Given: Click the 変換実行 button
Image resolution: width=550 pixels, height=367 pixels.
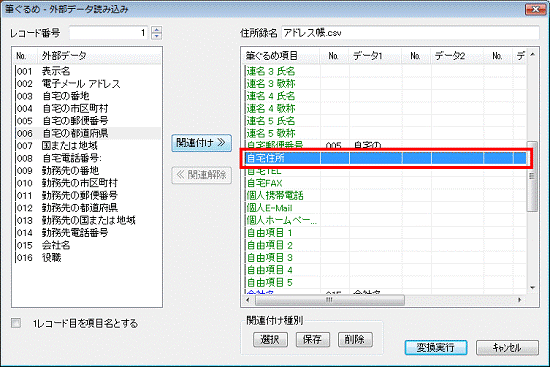Looking at the screenshot, I should click(x=436, y=347).
